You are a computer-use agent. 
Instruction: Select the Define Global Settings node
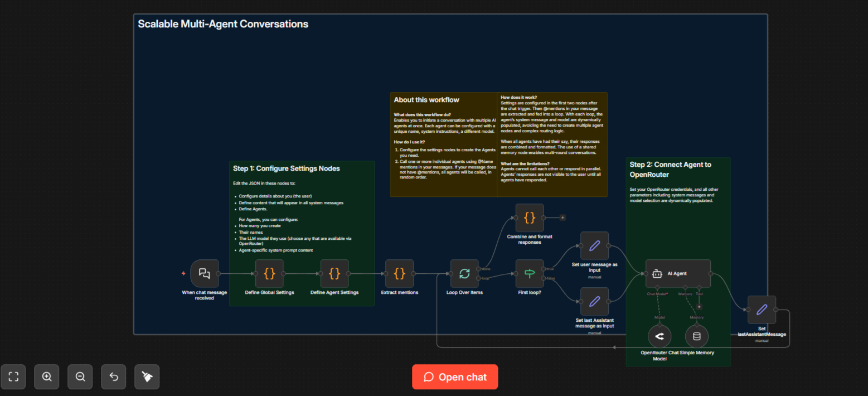click(x=269, y=274)
